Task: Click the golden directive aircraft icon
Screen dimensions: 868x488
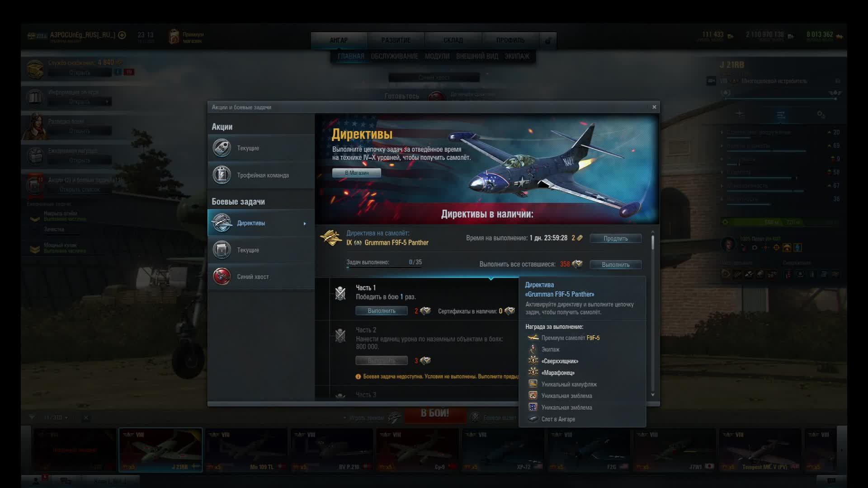Action: point(331,238)
